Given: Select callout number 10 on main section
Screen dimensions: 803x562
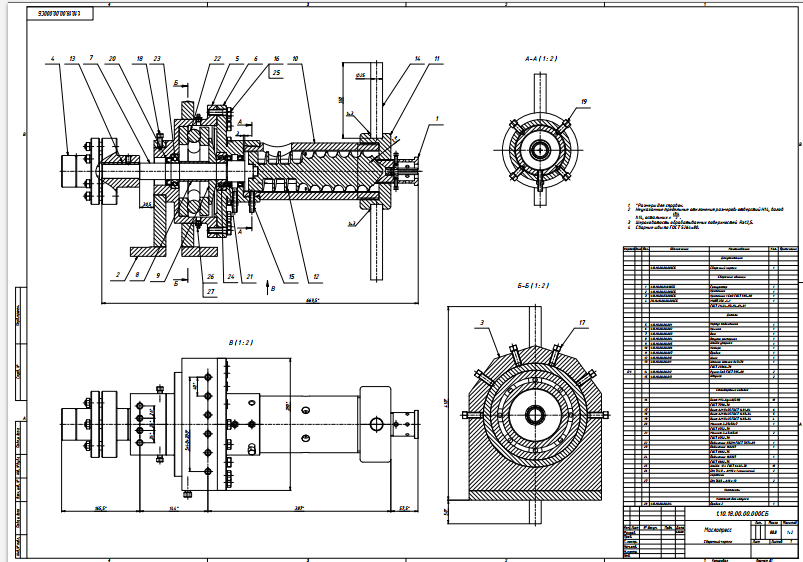Looking at the screenshot, I should tap(296, 59).
